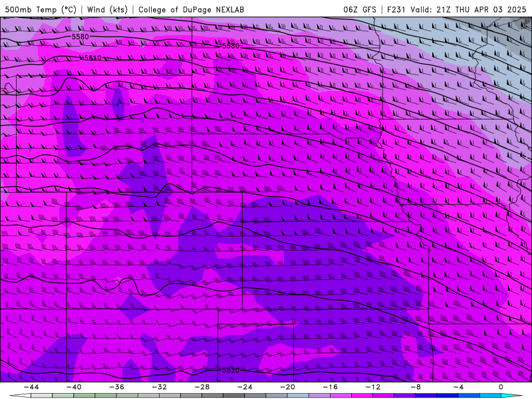Click the "Wind (kts)" header label
Viewport: 532px width, 399px height.
click(107, 9)
